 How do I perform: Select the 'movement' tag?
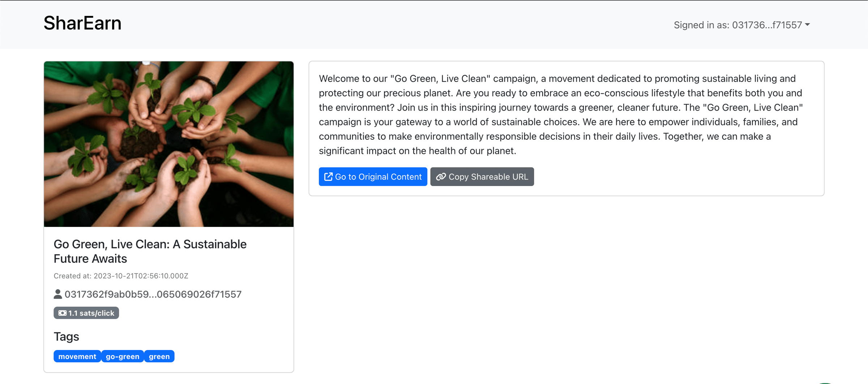(x=77, y=356)
